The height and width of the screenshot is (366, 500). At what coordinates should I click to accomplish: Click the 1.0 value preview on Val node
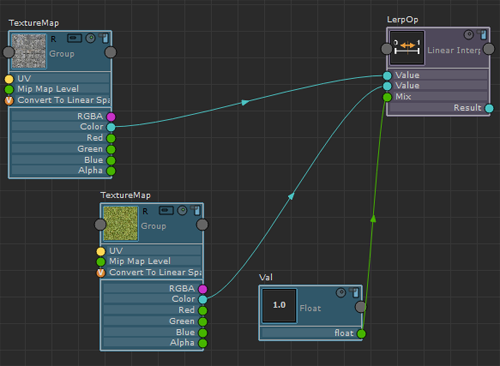pos(279,306)
